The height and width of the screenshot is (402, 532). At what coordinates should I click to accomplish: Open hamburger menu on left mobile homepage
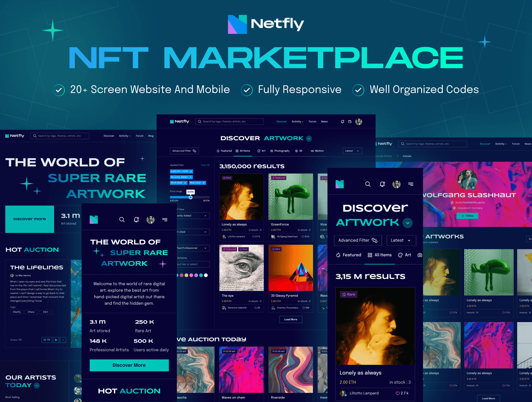coord(165,220)
